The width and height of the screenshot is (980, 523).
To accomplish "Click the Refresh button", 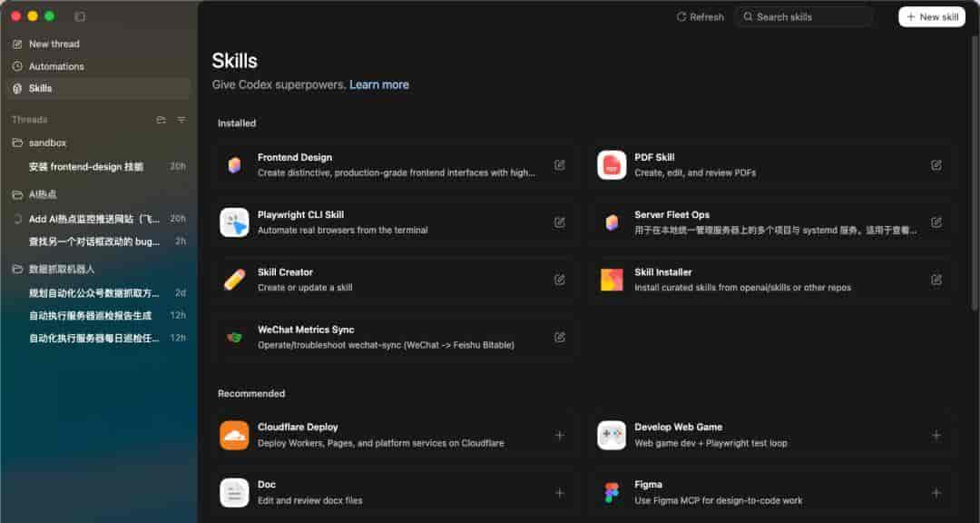I will 700,17.
